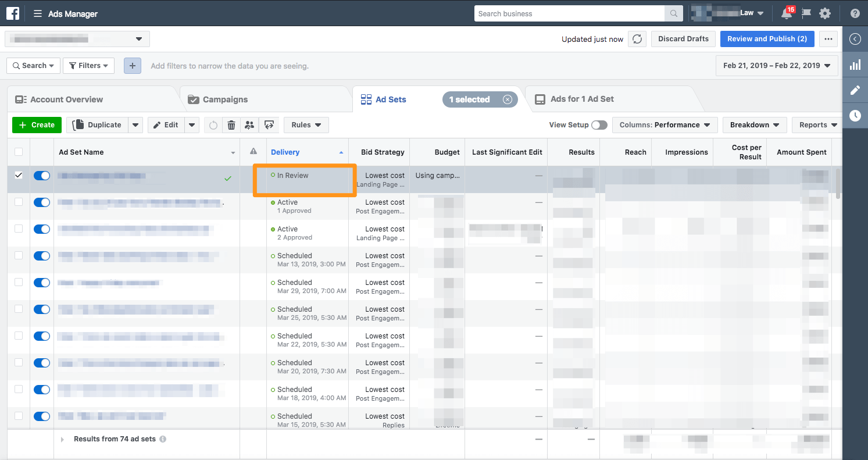The image size is (868, 460).
Task: Check the Mar 13, 2019 scheduled row checkbox
Action: coord(19,255)
